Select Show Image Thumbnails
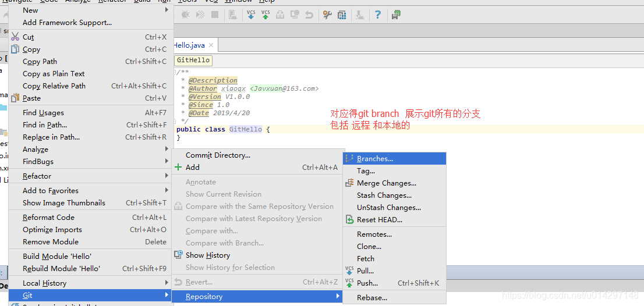 [x=91, y=203]
